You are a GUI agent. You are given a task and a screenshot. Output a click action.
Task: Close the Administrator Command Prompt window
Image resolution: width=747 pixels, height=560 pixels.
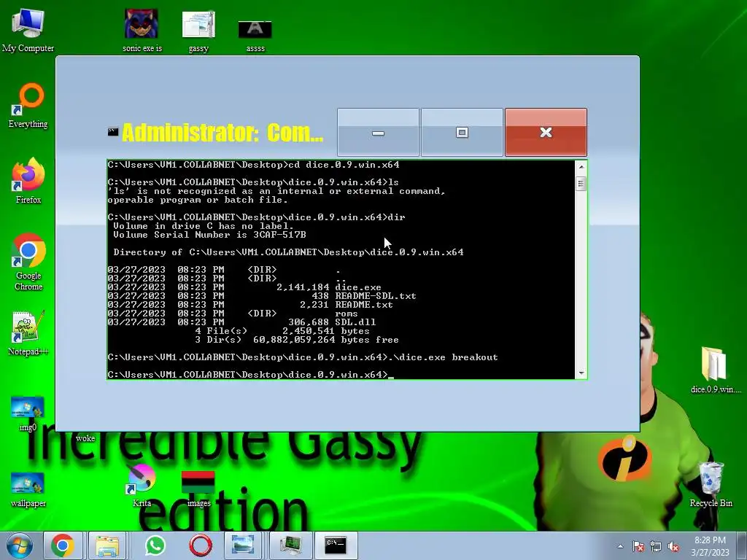[x=546, y=133]
